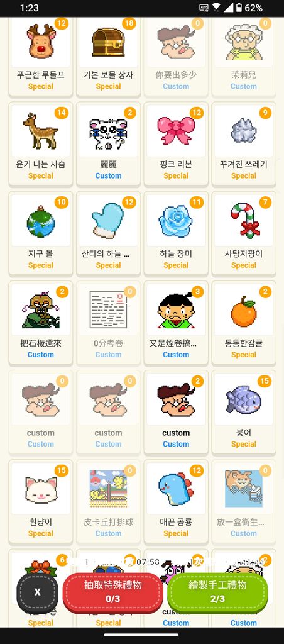The image size is (284, 644).
Task: Click the green 繪製手工禮物 2/3 button
Action: point(217,592)
